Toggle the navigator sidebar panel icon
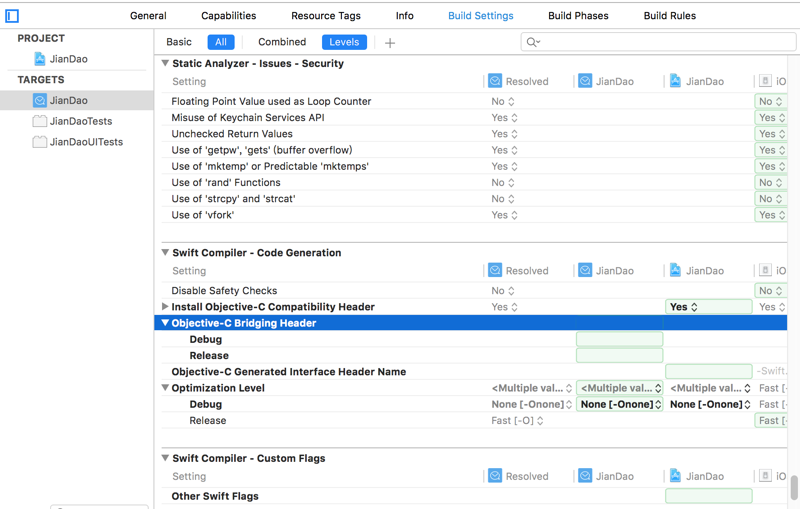Image resolution: width=800 pixels, height=509 pixels. pyautogui.click(x=12, y=16)
